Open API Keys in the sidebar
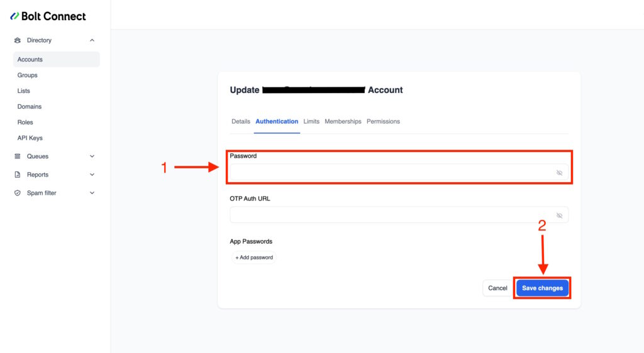Image resolution: width=644 pixels, height=353 pixels. (x=30, y=138)
